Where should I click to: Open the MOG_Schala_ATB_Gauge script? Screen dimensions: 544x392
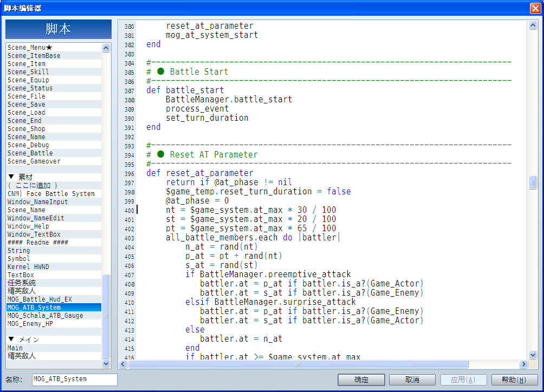[x=54, y=316]
